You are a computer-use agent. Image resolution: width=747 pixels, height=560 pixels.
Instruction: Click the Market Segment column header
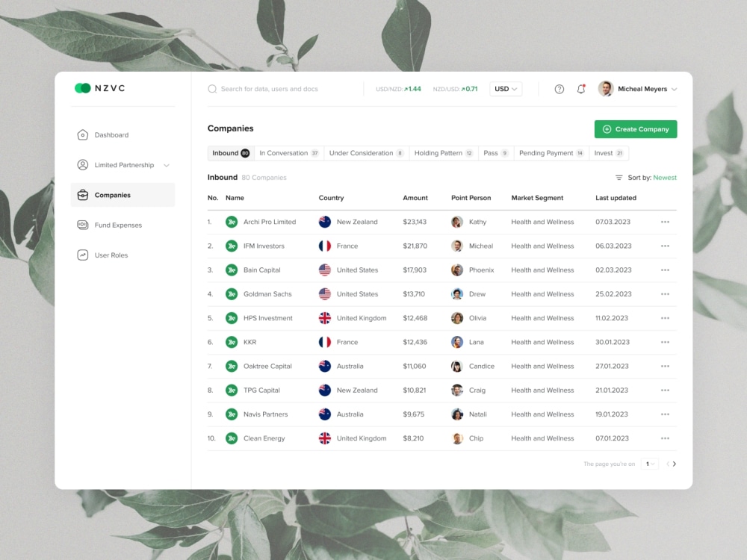pos(537,198)
